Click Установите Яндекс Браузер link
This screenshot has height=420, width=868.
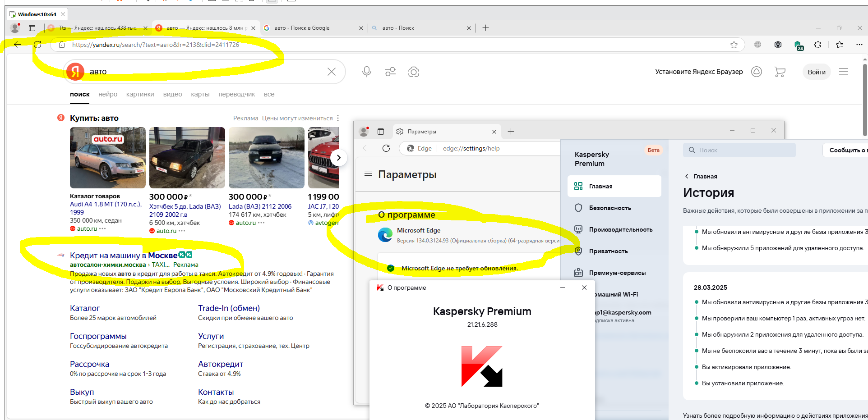click(x=699, y=72)
